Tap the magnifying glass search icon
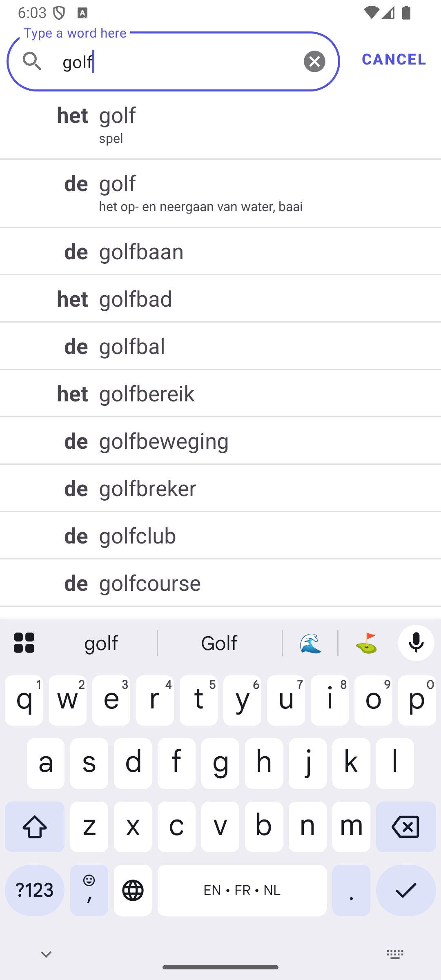This screenshot has height=980, width=441. click(32, 62)
